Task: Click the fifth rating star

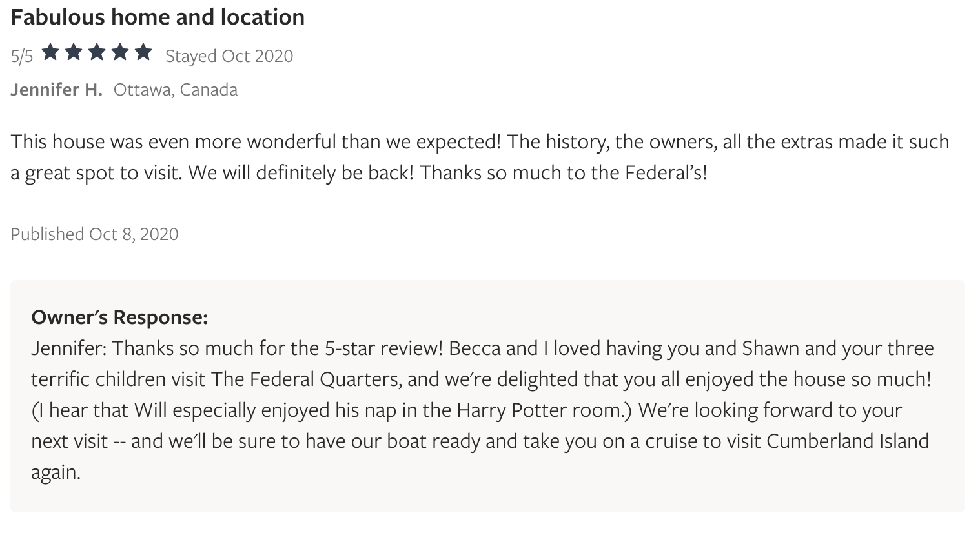Action: click(x=143, y=52)
